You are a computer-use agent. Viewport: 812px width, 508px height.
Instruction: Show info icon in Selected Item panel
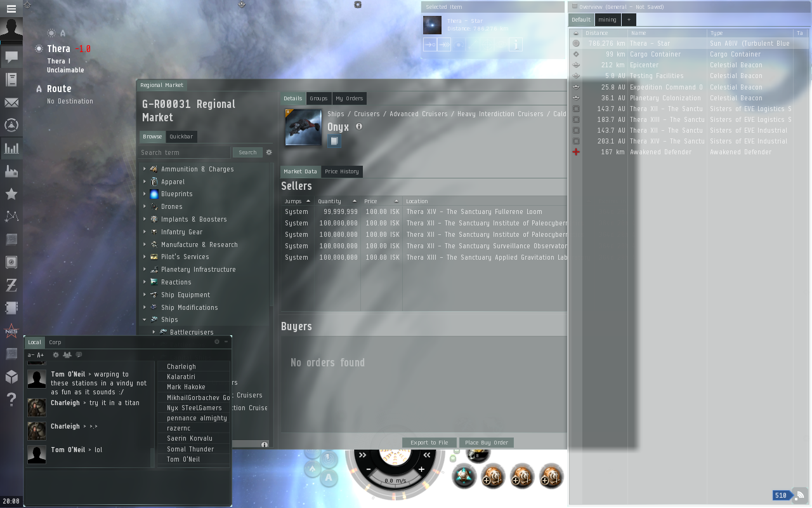tap(516, 44)
